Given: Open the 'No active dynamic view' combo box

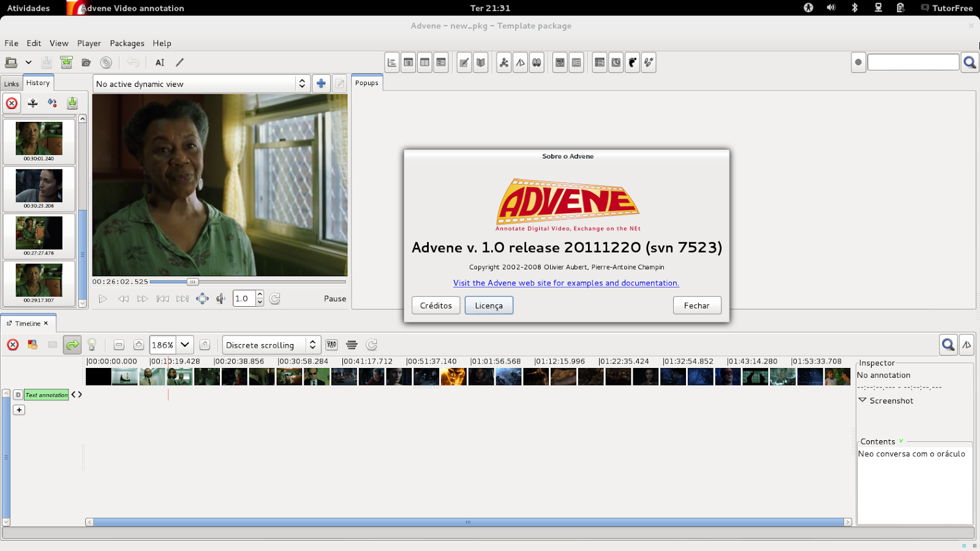Looking at the screenshot, I should [202, 84].
